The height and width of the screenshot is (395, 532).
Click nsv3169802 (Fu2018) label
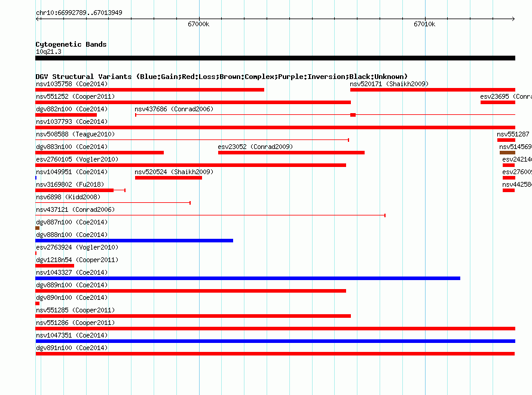click(x=70, y=184)
